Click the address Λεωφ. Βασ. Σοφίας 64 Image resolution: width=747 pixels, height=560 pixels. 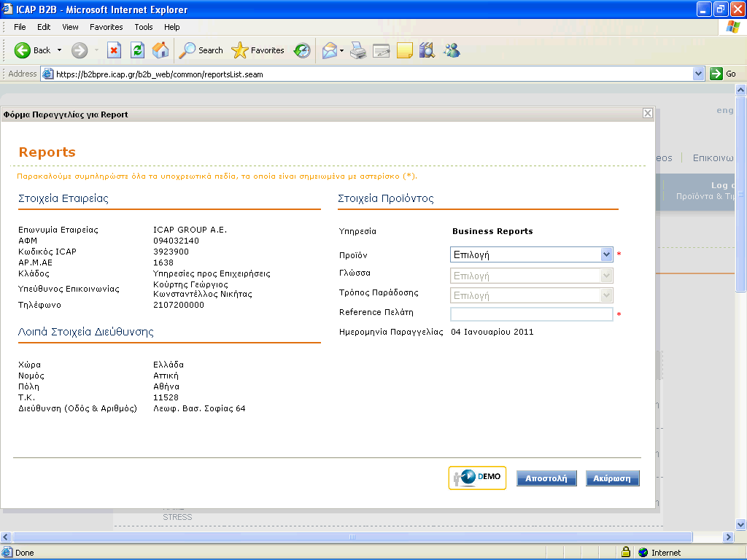[x=199, y=408]
